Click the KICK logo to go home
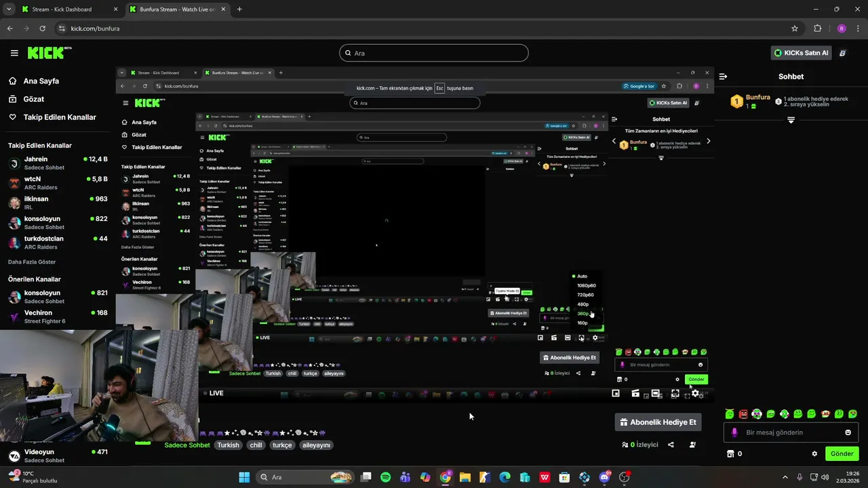 [50, 53]
